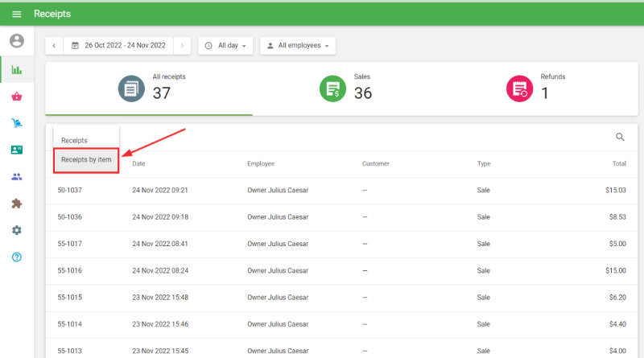Screen dimensions: 644x358
Task: Select Receipts option in export menu
Action: click(x=75, y=141)
